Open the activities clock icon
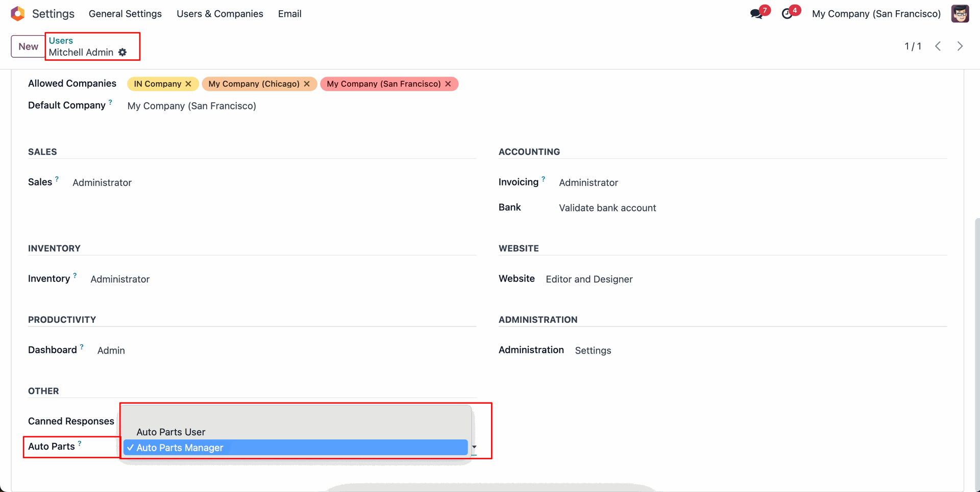 point(787,14)
